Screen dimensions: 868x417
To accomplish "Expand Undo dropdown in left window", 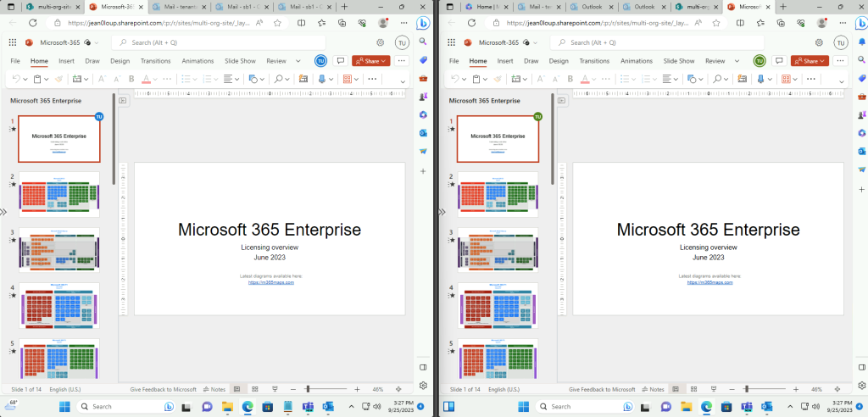I will click(25, 79).
